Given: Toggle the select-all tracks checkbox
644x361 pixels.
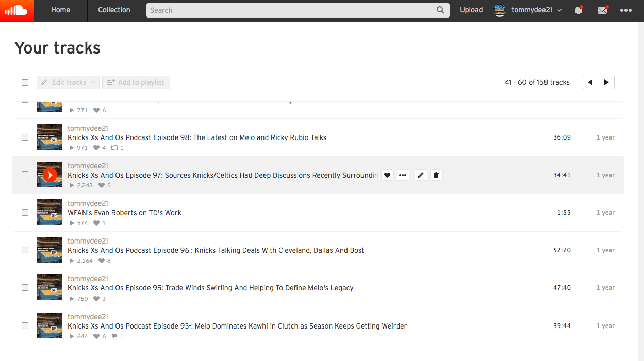Looking at the screenshot, I should 25,82.
